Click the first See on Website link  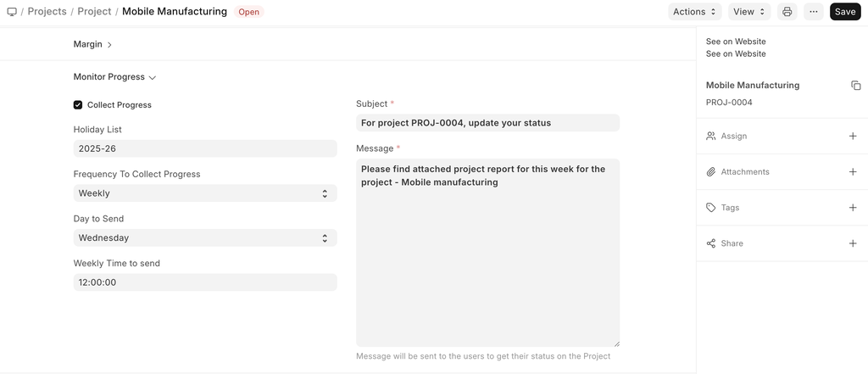pyautogui.click(x=736, y=42)
